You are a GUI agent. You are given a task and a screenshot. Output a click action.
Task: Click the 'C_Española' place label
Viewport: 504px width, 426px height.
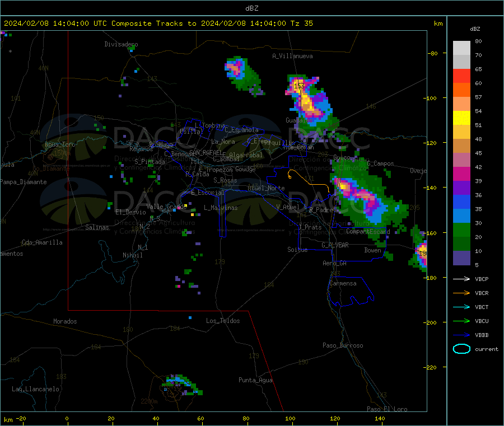click(x=242, y=130)
